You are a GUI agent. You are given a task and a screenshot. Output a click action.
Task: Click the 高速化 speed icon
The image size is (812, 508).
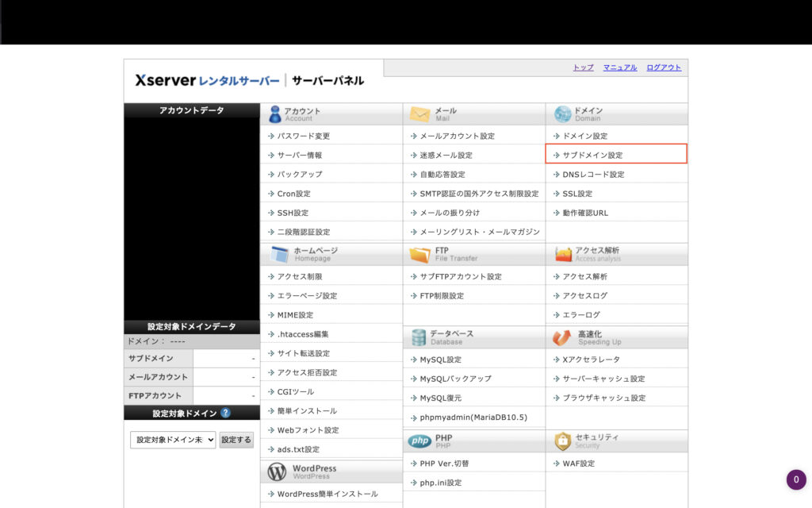(562, 337)
